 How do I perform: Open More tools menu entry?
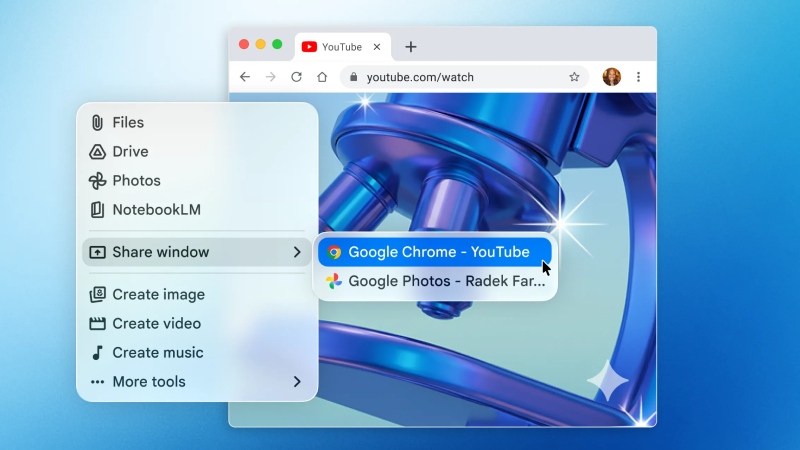coord(197,382)
